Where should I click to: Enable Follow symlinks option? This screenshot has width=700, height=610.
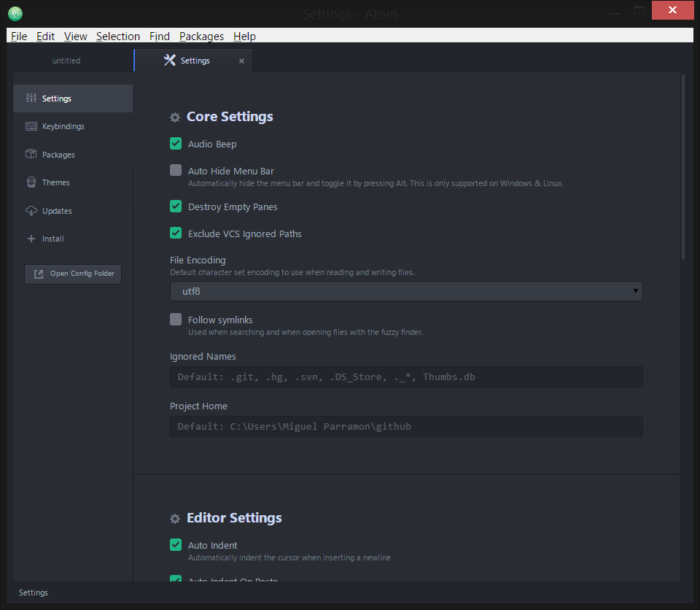click(x=176, y=319)
